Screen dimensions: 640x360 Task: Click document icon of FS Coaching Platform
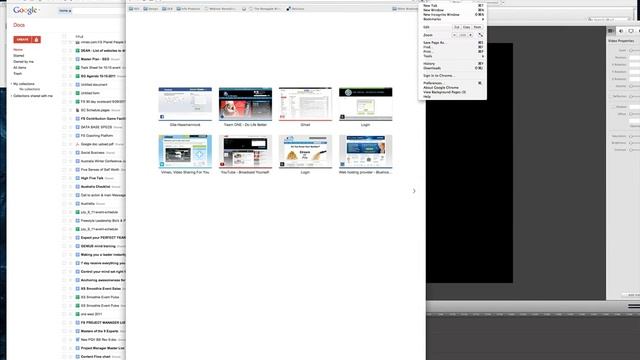[77, 136]
